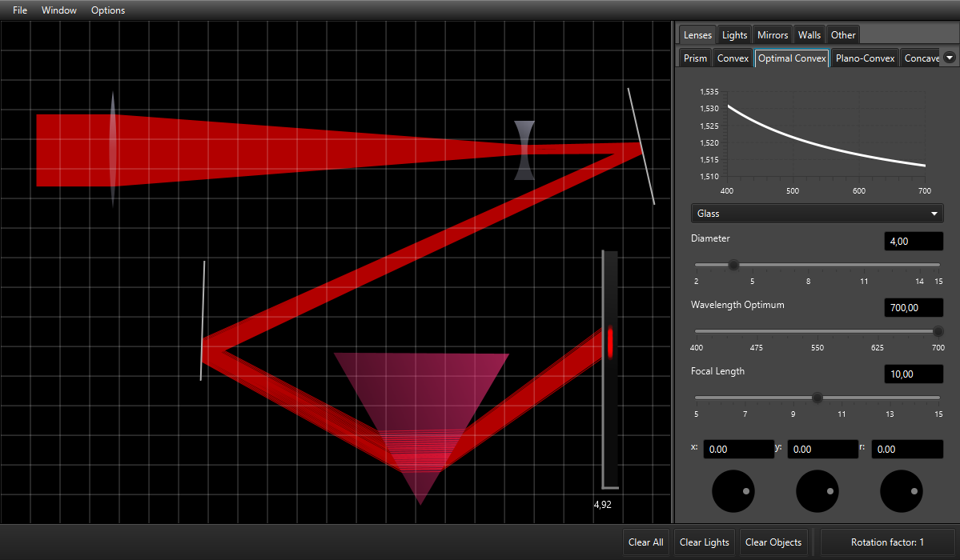Select the upper right tilted mirror
960x560 pixels.
641,146
